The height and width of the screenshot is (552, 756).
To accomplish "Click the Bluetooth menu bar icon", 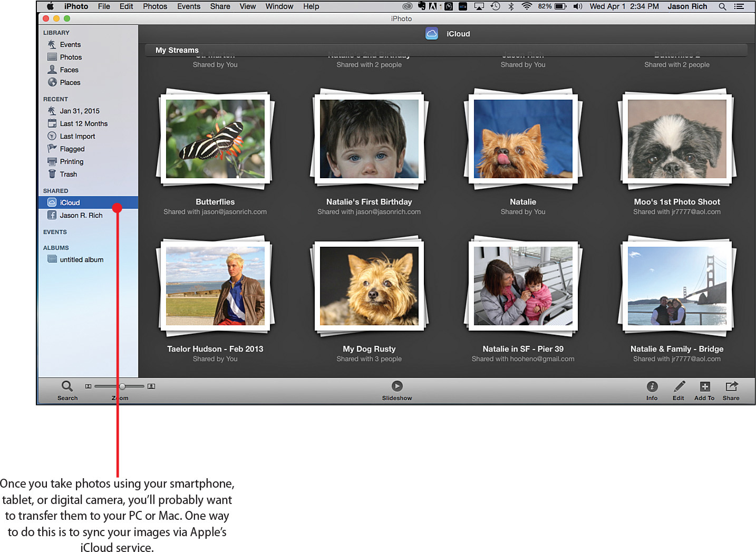I will [x=511, y=6].
